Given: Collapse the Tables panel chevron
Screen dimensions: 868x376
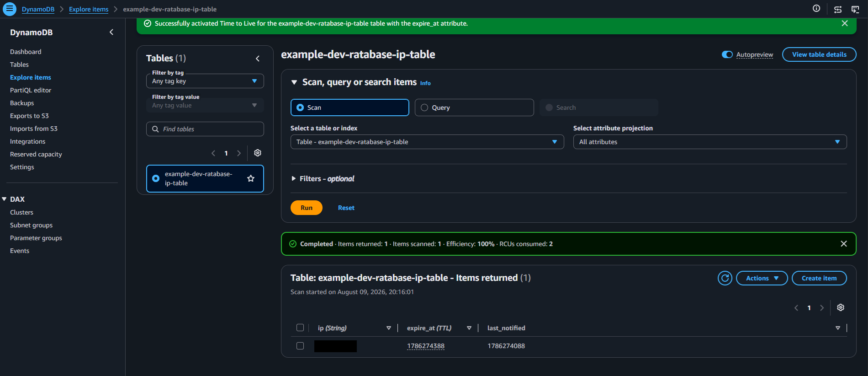Looking at the screenshot, I should pos(258,59).
